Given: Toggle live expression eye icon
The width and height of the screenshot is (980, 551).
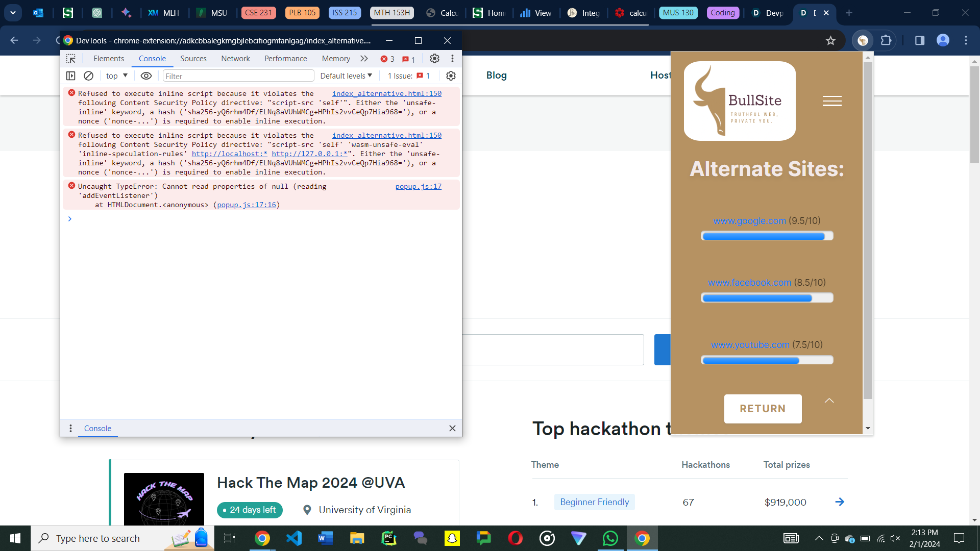Looking at the screenshot, I should point(146,76).
